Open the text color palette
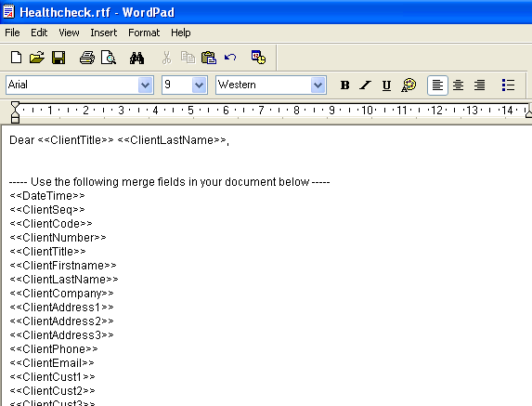The width and height of the screenshot is (532, 406). coord(409,85)
